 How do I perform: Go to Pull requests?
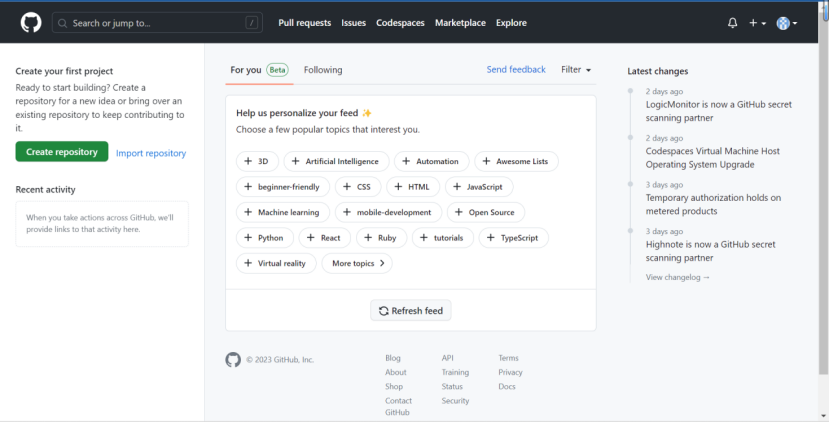coord(304,23)
